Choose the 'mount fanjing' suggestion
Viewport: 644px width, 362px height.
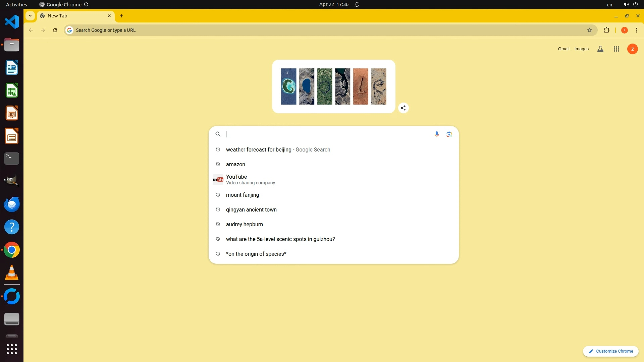(243, 195)
